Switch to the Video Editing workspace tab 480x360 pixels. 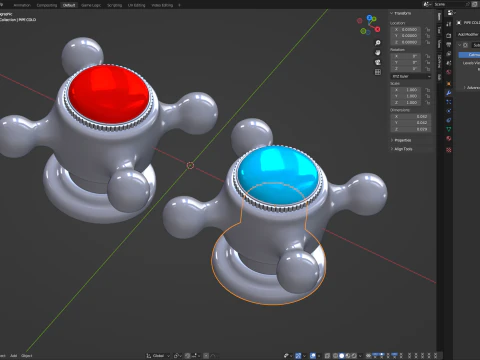click(162, 5)
